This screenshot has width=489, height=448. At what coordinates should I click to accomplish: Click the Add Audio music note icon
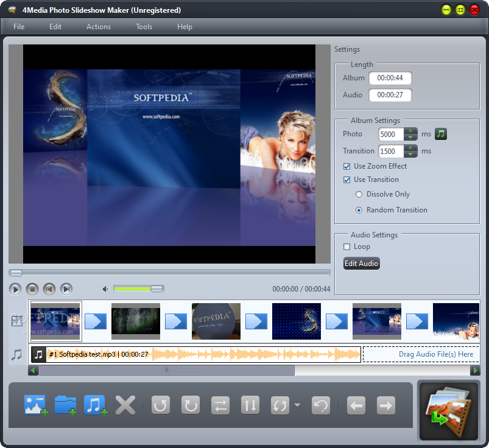96,405
